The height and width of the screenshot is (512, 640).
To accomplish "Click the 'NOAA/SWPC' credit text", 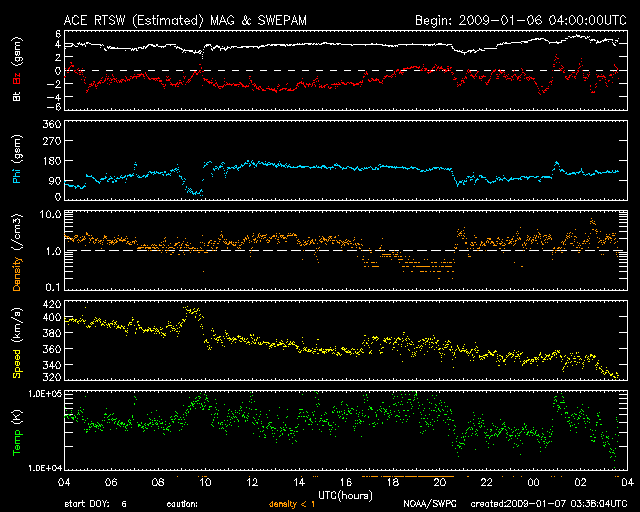I will tap(430, 504).
